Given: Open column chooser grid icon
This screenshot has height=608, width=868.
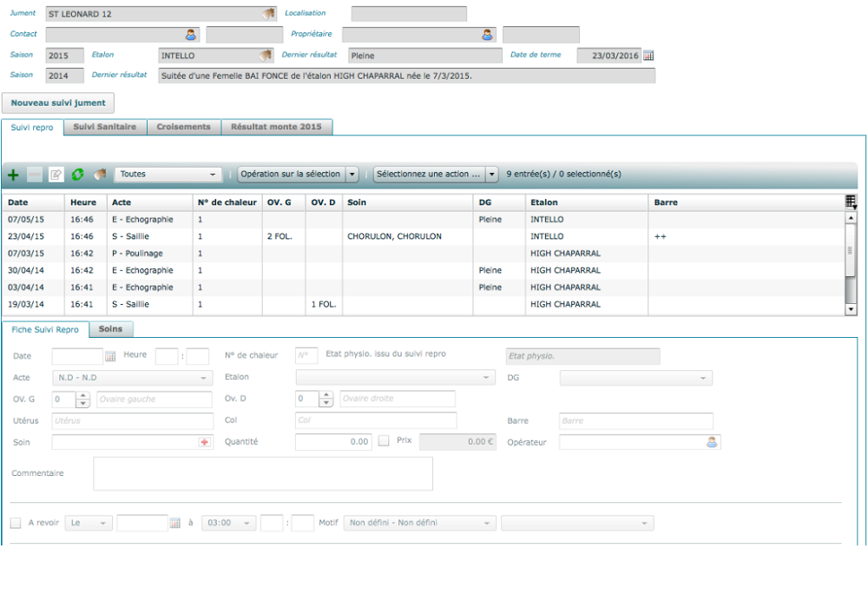Looking at the screenshot, I should click(851, 202).
